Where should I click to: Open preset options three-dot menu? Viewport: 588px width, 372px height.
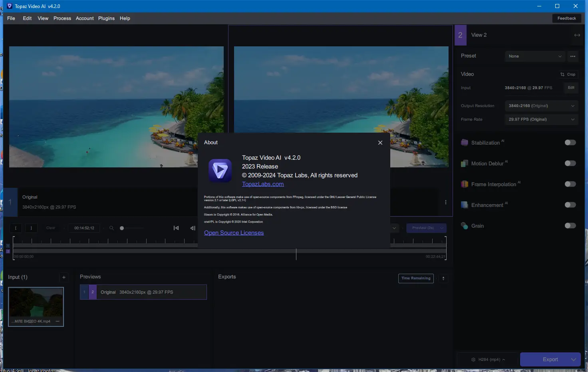573,56
